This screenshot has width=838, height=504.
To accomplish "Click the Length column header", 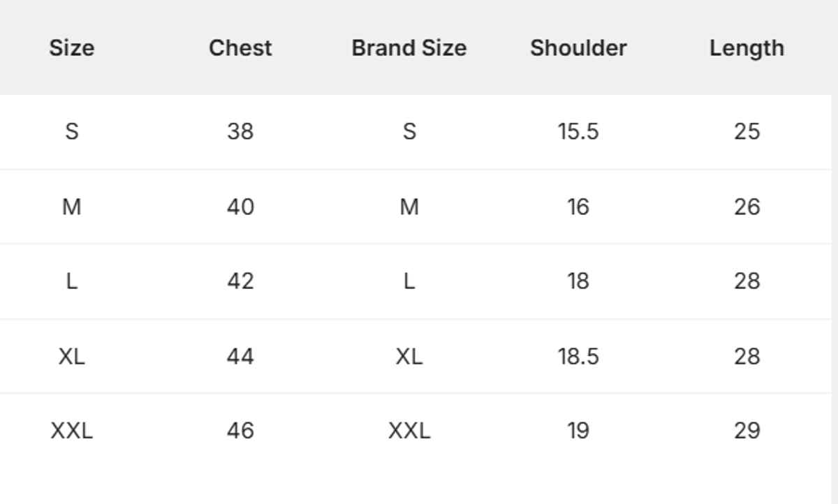I will [747, 48].
